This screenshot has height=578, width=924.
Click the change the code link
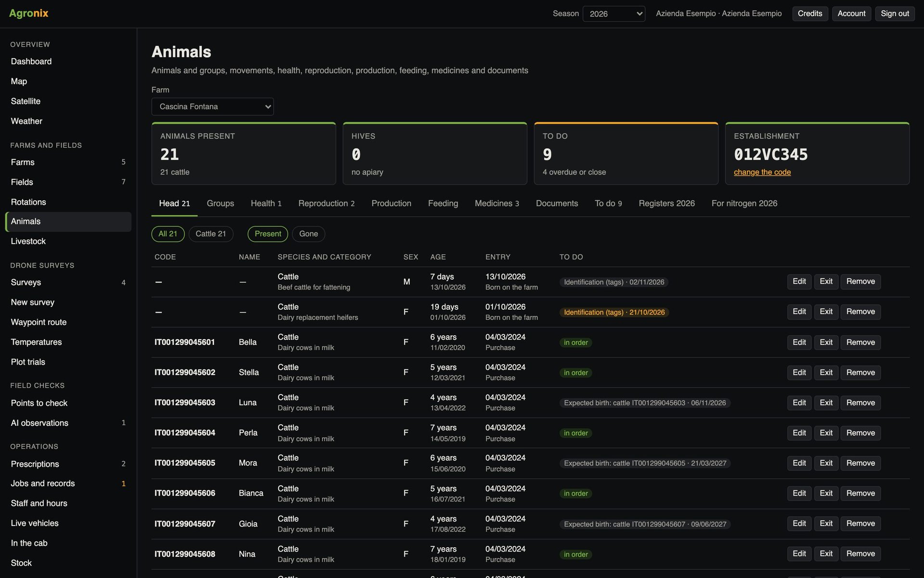pyautogui.click(x=762, y=172)
